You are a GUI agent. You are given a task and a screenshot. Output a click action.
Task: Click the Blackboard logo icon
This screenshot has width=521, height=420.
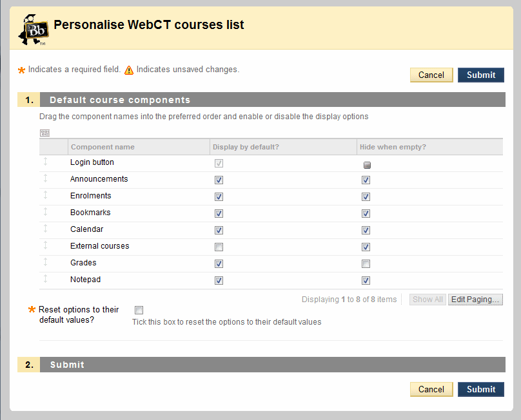(x=32, y=29)
